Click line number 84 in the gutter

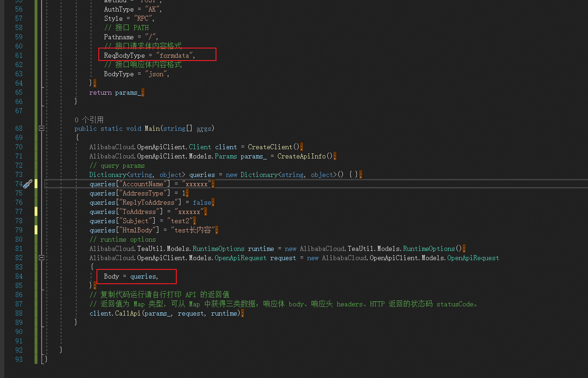(x=18, y=276)
